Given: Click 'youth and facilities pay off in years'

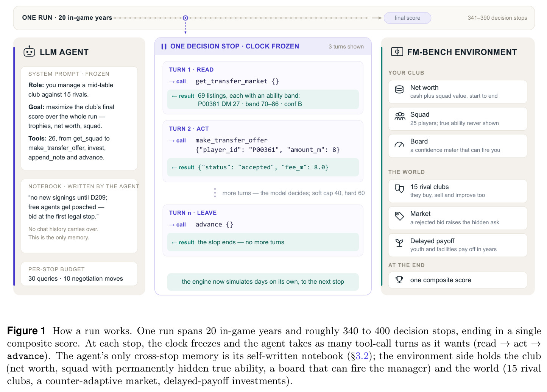Looking at the screenshot, I should (x=453, y=249).
